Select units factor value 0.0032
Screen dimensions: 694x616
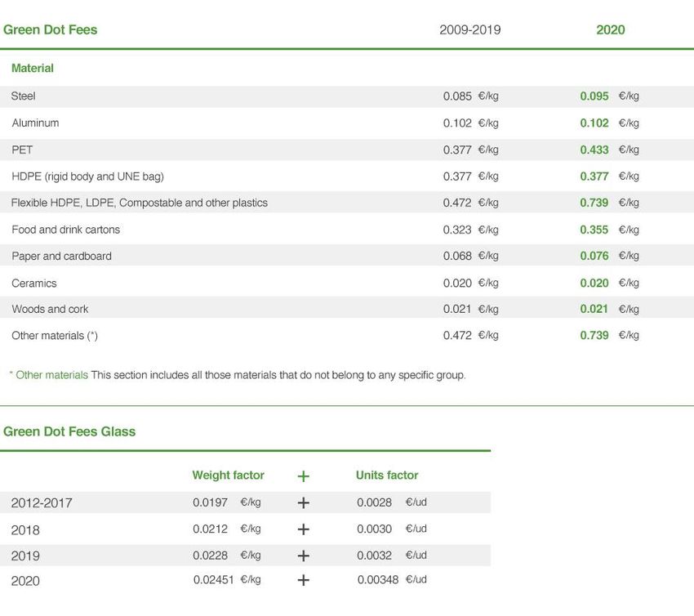[375, 556]
